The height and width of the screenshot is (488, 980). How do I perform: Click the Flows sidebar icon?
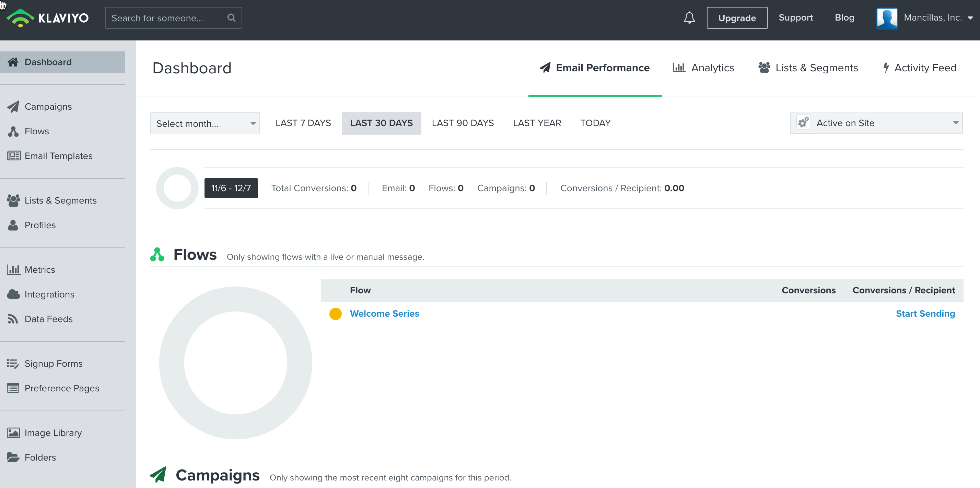coord(13,131)
